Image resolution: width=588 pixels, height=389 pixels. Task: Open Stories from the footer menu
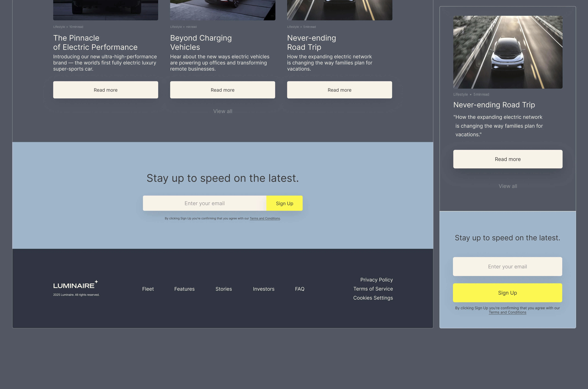click(224, 289)
